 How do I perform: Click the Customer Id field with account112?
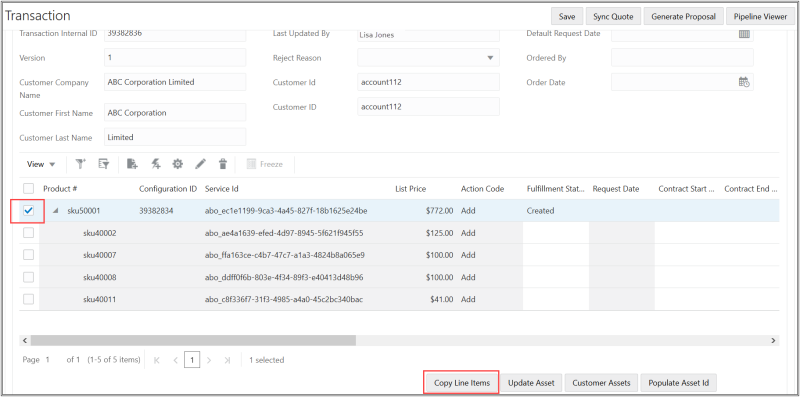[x=428, y=82]
